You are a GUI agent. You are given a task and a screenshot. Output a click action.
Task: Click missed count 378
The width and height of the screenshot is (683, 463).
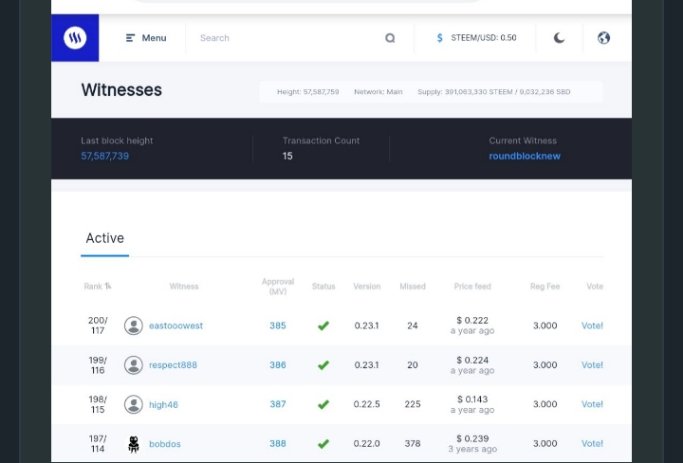point(413,443)
